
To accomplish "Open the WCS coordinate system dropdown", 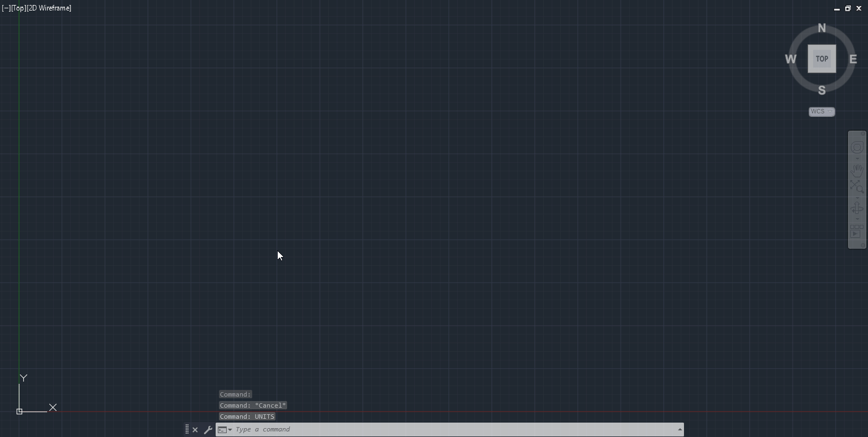I will coord(821,111).
